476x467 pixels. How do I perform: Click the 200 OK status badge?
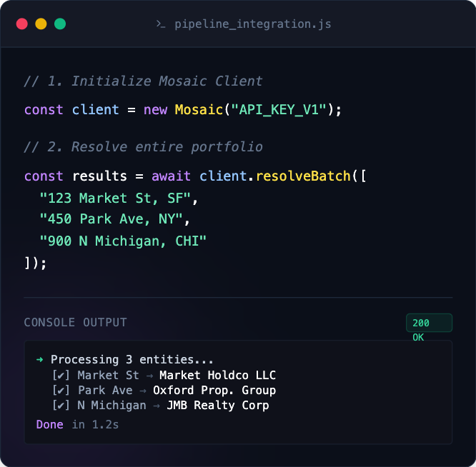click(x=429, y=323)
